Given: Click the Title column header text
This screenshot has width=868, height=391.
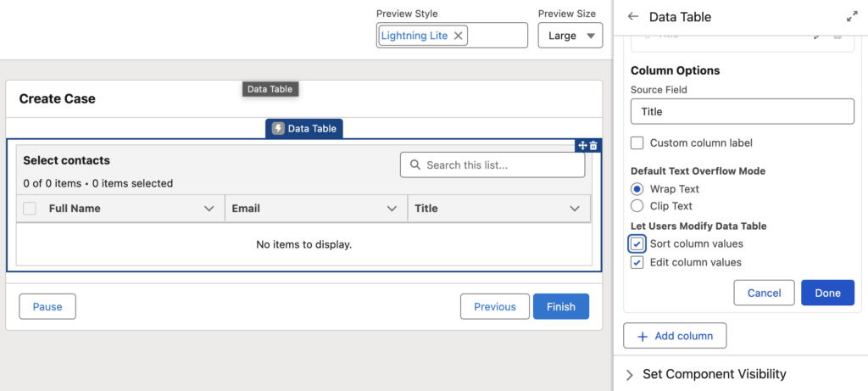Looking at the screenshot, I should 426,209.
